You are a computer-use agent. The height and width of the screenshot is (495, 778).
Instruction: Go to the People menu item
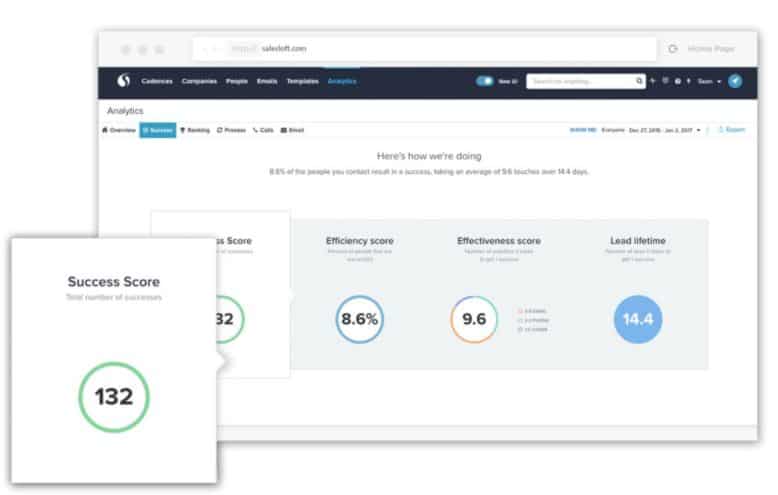(237, 81)
